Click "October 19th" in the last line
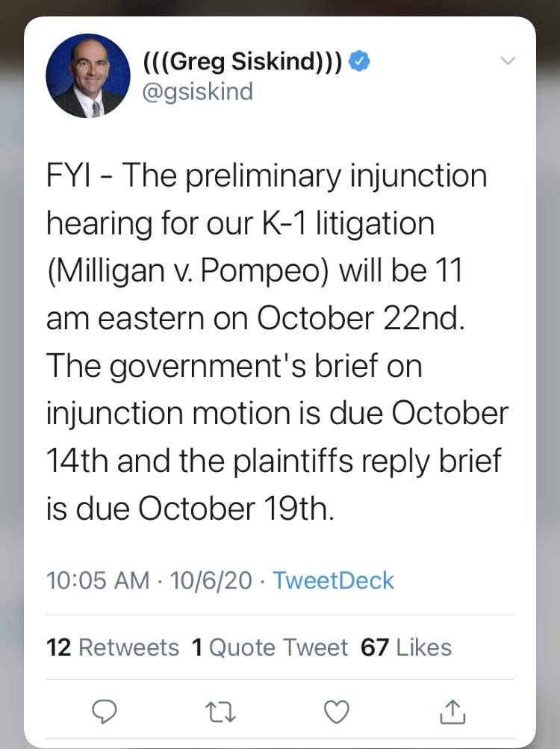The width and height of the screenshot is (560, 749). click(x=233, y=509)
